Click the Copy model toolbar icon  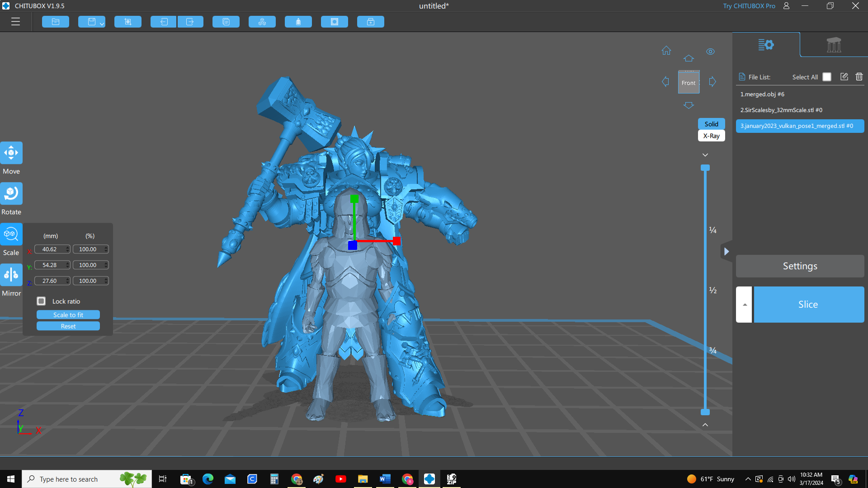click(x=226, y=22)
